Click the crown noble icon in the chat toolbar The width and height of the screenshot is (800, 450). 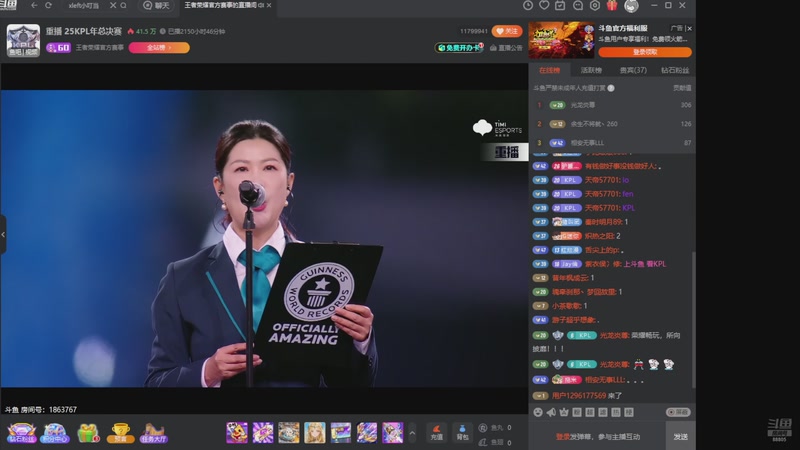coord(564,412)
